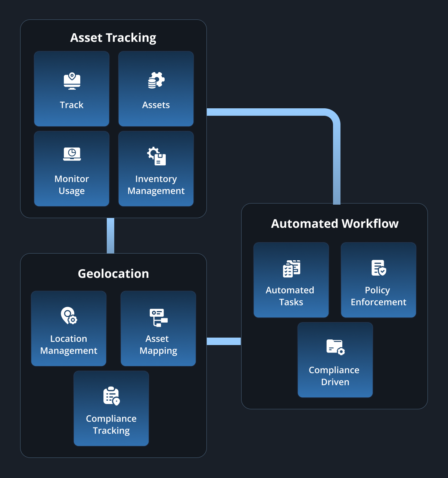Click the Automated Workflow heading
Viewport: 448px width, 478px height.
pos(335,224)
